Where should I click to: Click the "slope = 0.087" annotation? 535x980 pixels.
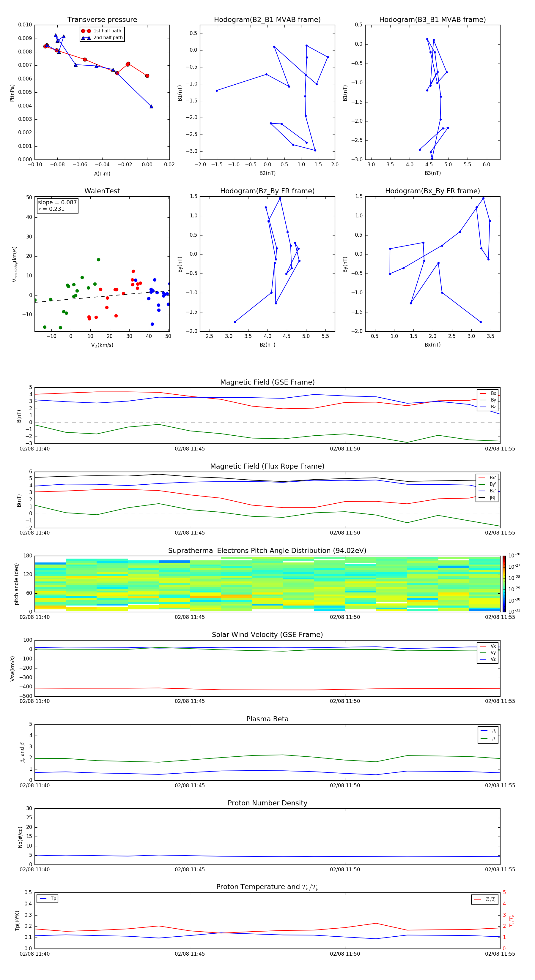coord(57,203)
